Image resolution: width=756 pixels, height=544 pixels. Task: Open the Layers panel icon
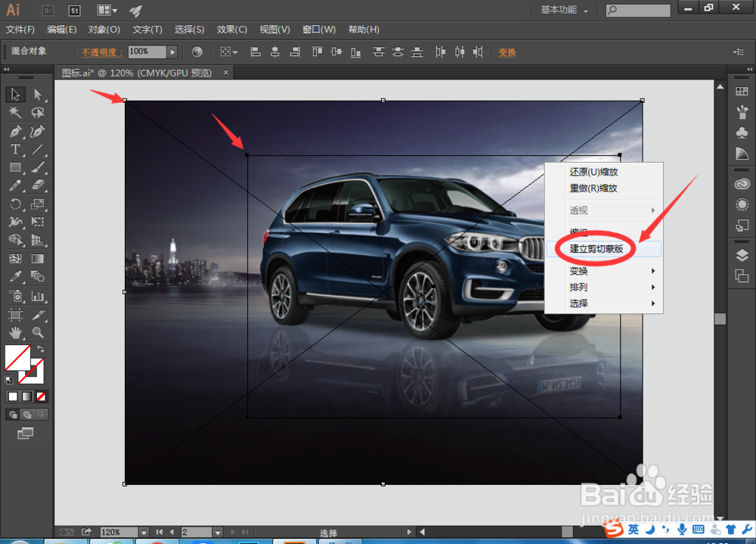click(742, 255)
